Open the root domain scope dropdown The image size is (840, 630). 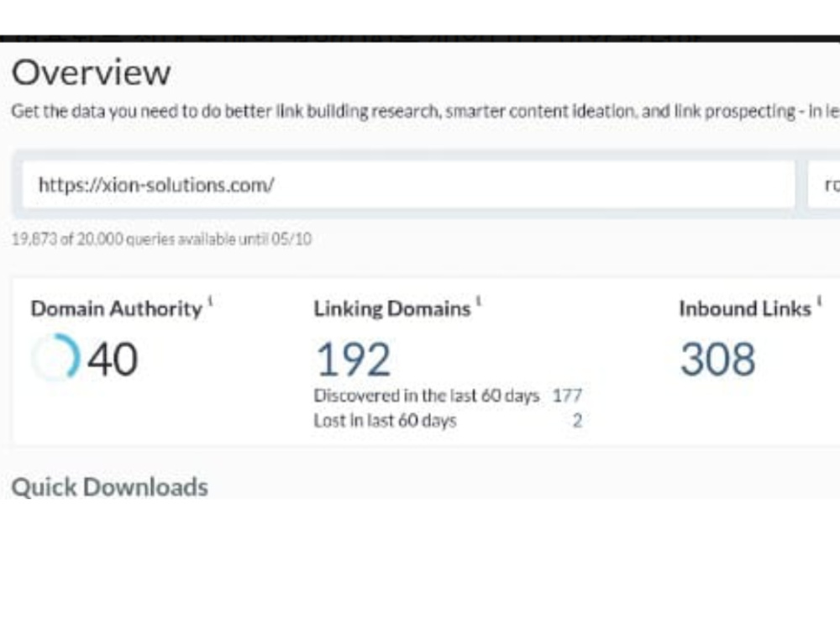pyautogui.click(x=824, y=185)
